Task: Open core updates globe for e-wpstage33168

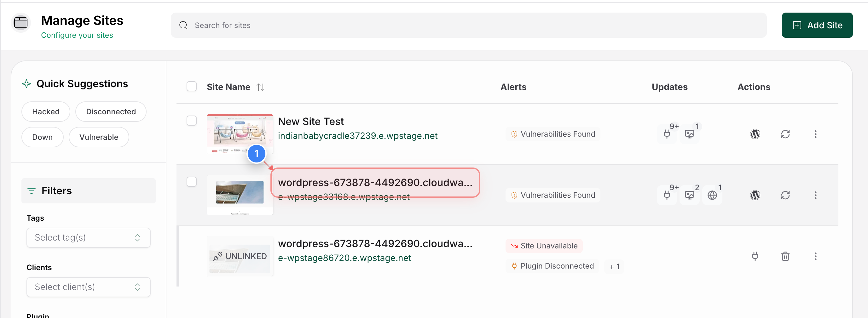Action: point(712,195)
